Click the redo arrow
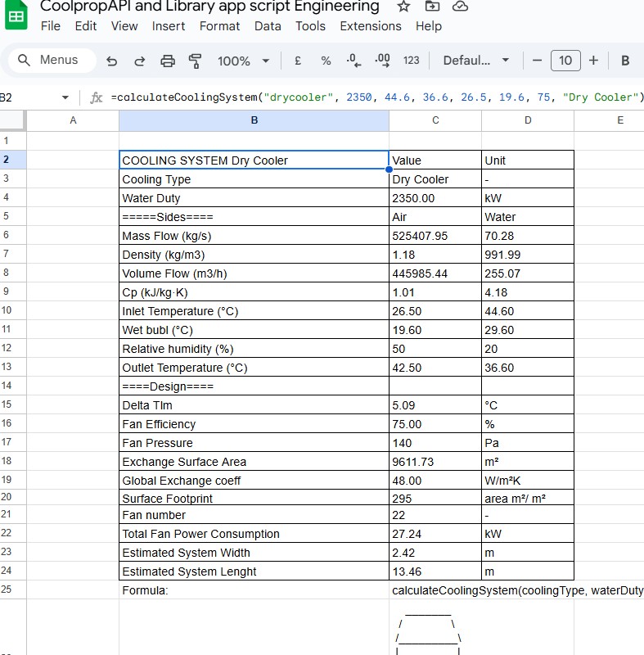 coord(139,61)
